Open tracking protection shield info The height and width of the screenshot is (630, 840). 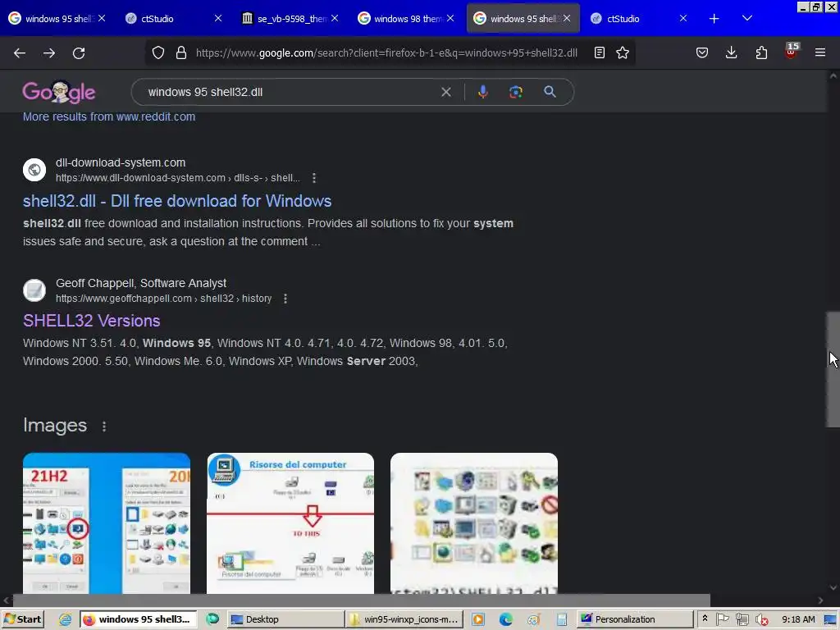[x=158, y=52]
